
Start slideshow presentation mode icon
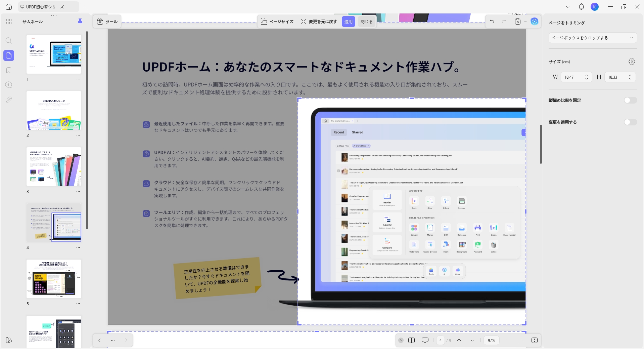(425, 340)
